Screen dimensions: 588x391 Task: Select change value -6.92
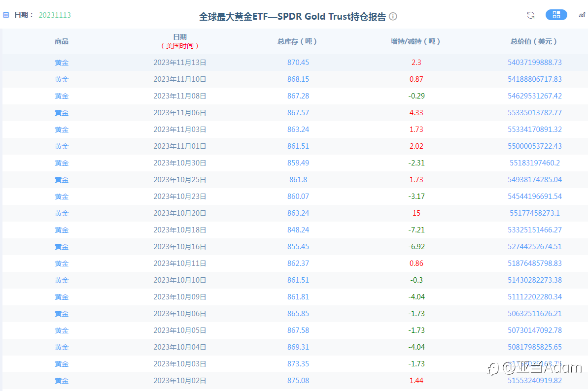tap(416, 247)
